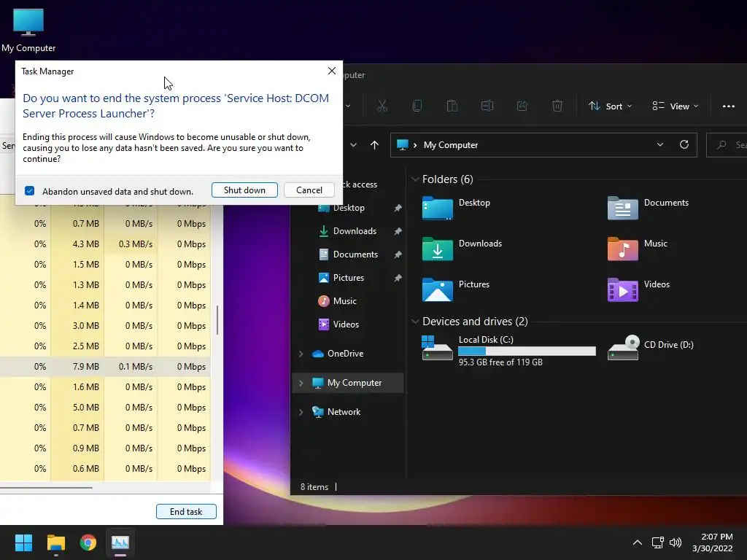Select the process row showing 4.3 MB
Image resolution: width=747 pixels, height=560 pixels.
[105, 244]
